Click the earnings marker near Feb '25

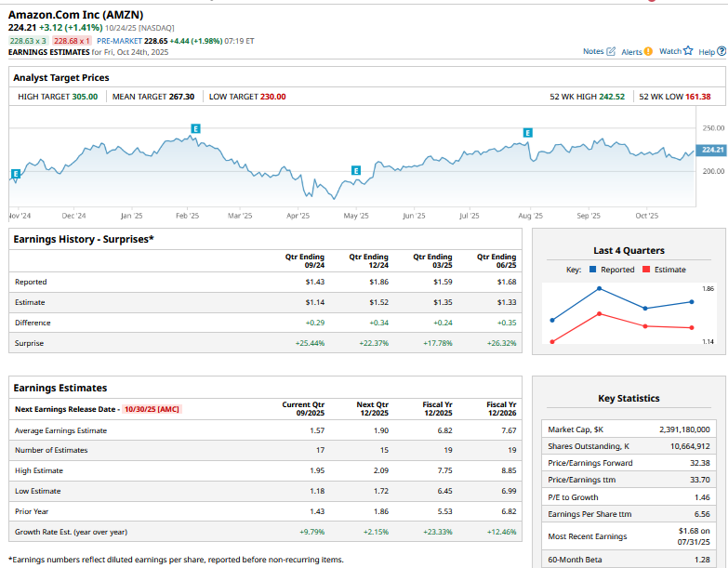tap(195, 128)
